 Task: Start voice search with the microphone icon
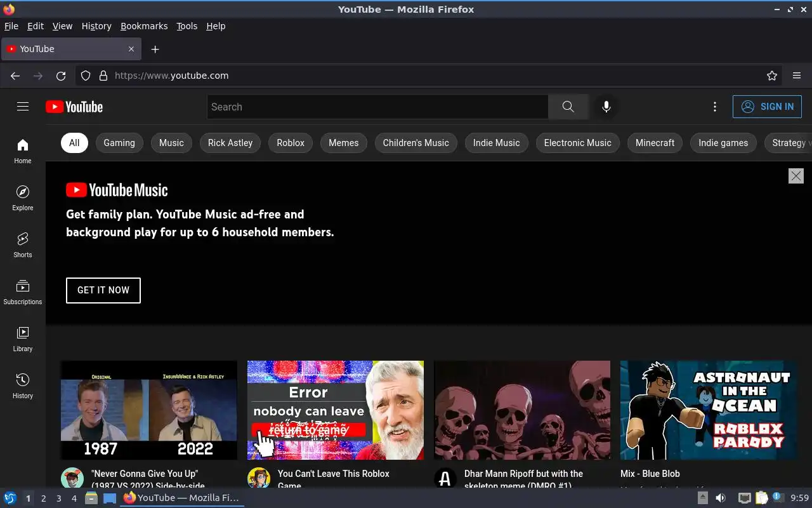606,107
